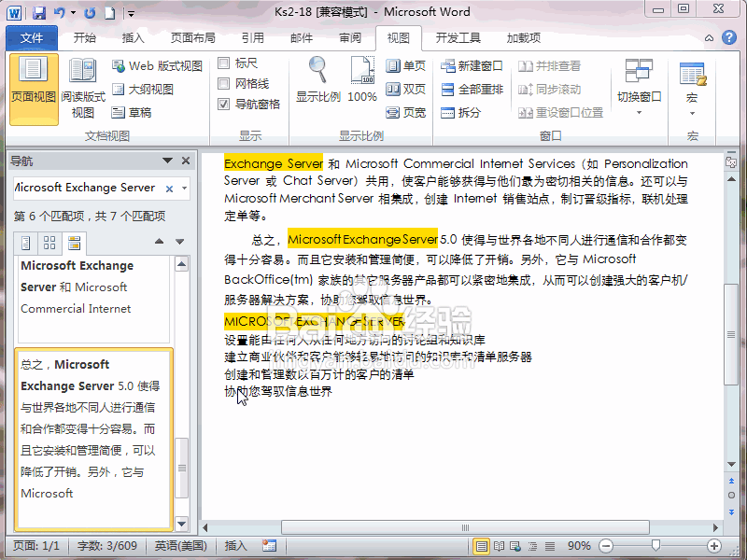Open select browse object button on scrollbar
Viewport: 747px width, 560px height.
(x=731, y=496)
